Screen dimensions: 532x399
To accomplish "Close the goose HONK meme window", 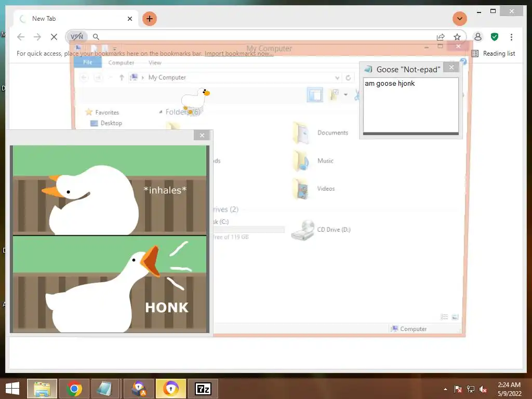I will pyautogui.click(x=202, y=136).
